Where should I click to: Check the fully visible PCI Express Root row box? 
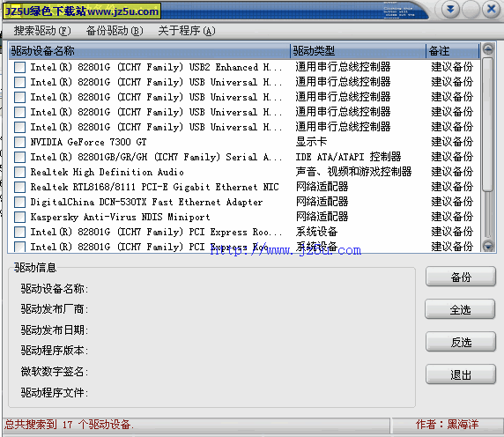(20, 232)
